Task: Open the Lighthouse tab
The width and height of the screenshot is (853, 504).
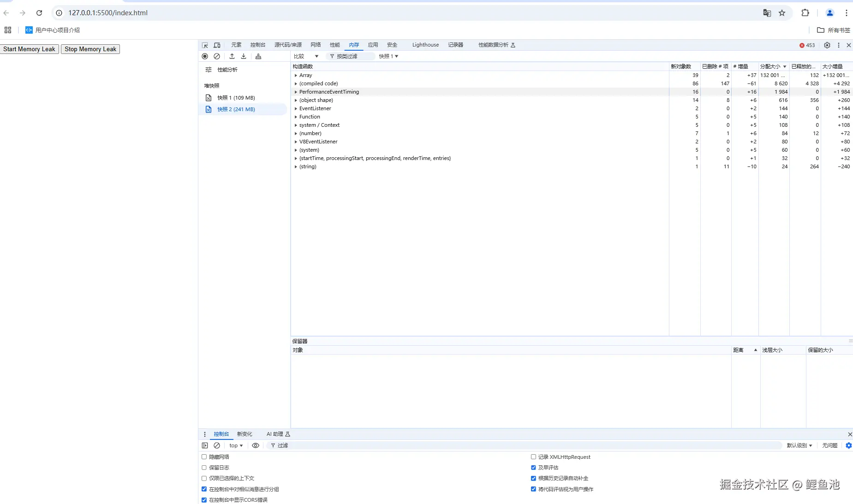Action: [x=425, y=45]
